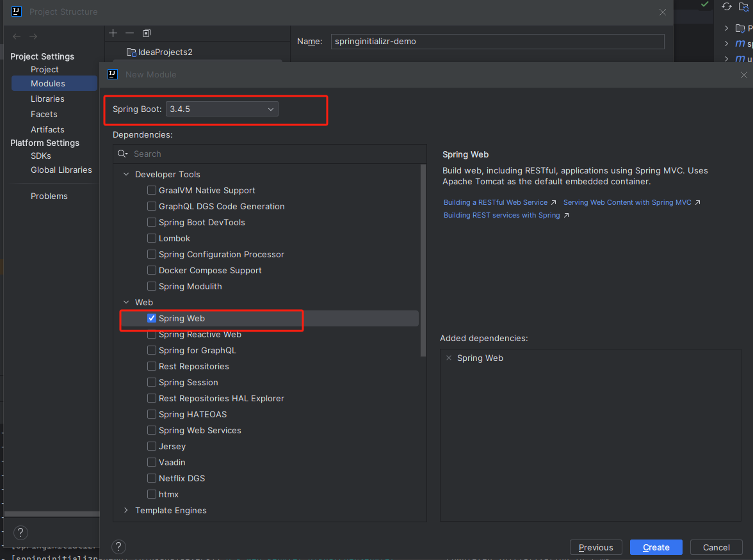Screen dimensions: 753x560
Task: Enable the Spring Session dependency
Action: point(152,382)
